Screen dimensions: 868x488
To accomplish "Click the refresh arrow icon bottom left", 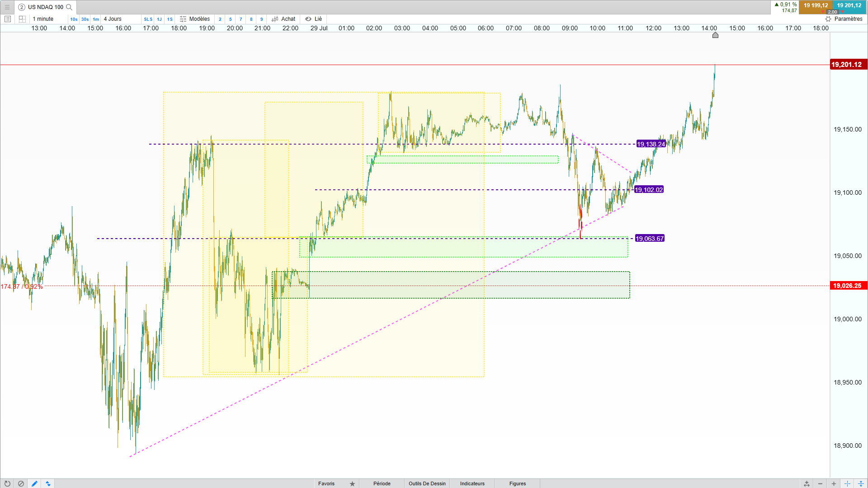I will (7, 483).
